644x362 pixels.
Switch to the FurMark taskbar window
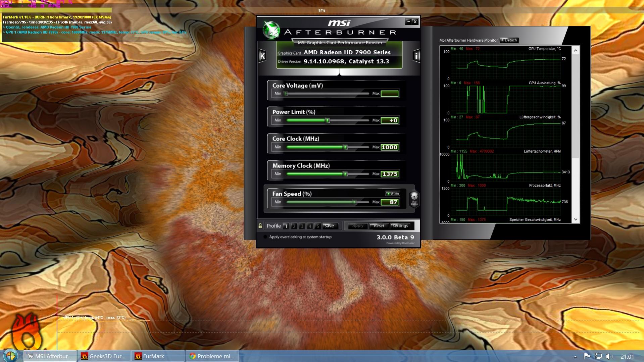(158, 356)
